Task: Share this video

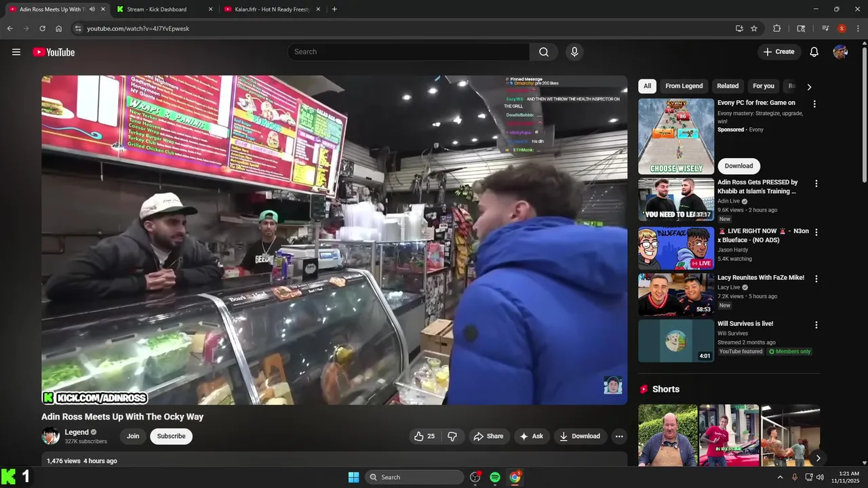Action: pos(488,436)
